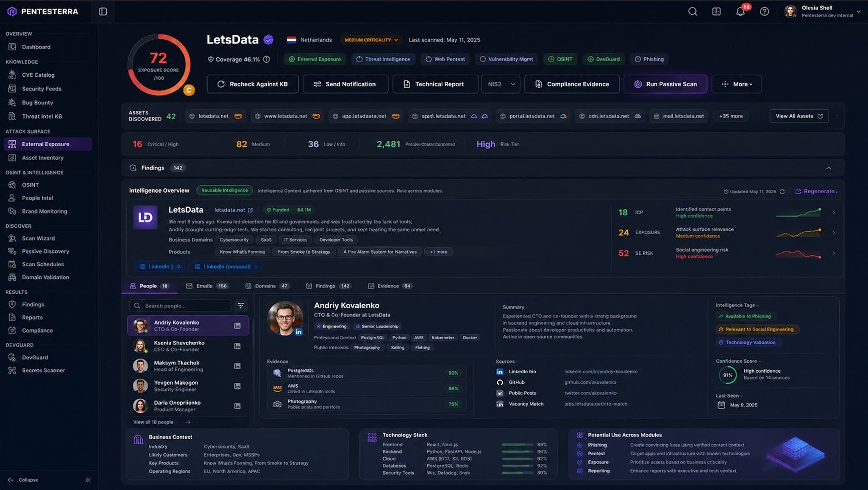The image size is (868, 490).
Task: Click Recheck Against KB button
Action: point(253,84)
